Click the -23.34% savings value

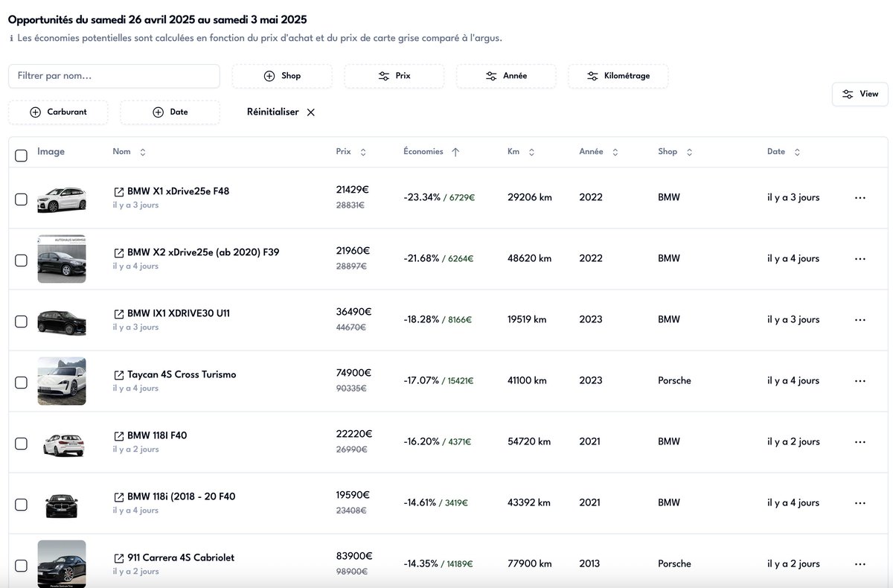pos(421,197)
